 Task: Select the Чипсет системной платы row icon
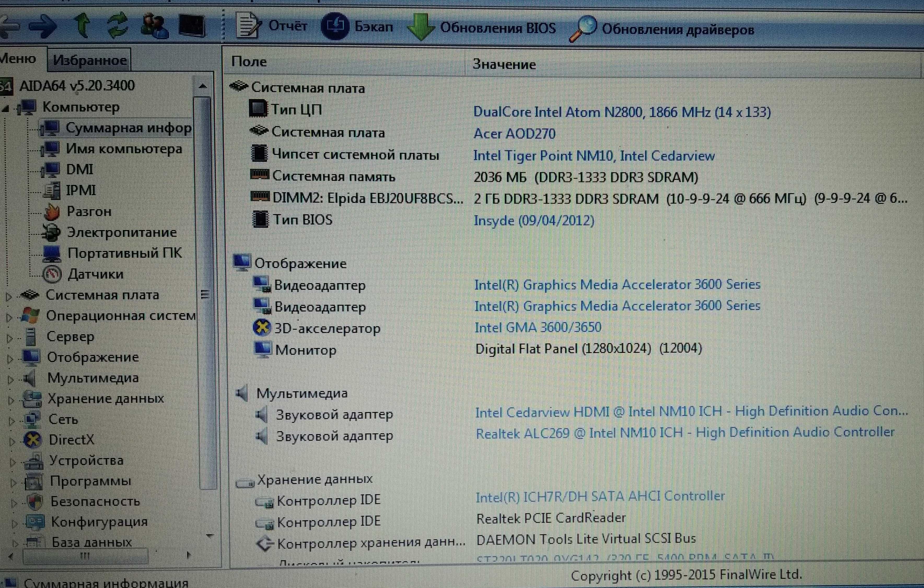coord(259,153)
